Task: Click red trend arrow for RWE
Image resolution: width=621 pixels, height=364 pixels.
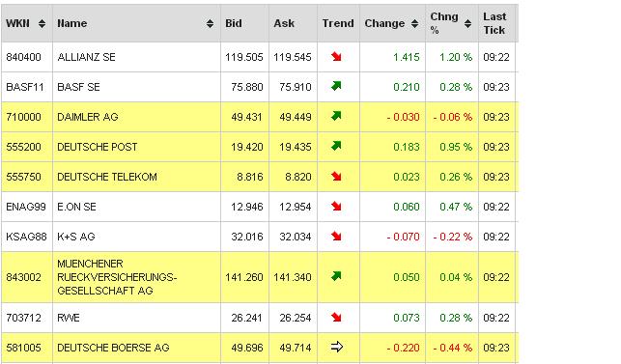Action: (x=336, y=318)
